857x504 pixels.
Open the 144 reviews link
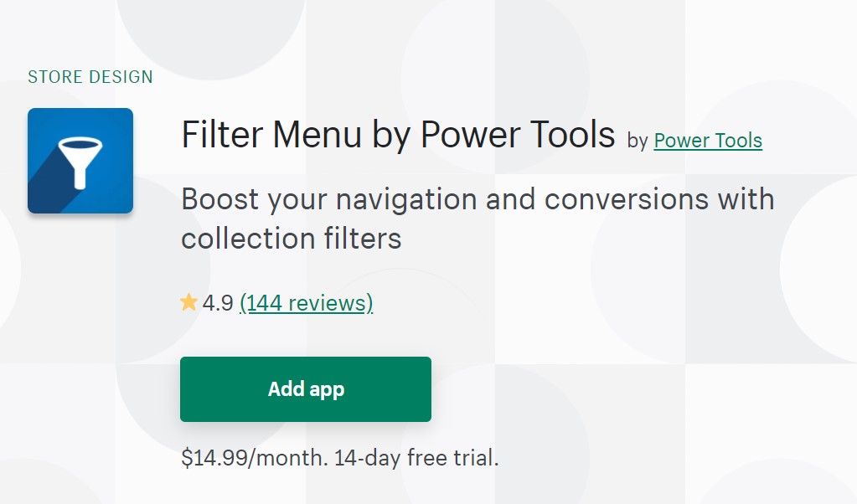(x=306, y=302)
